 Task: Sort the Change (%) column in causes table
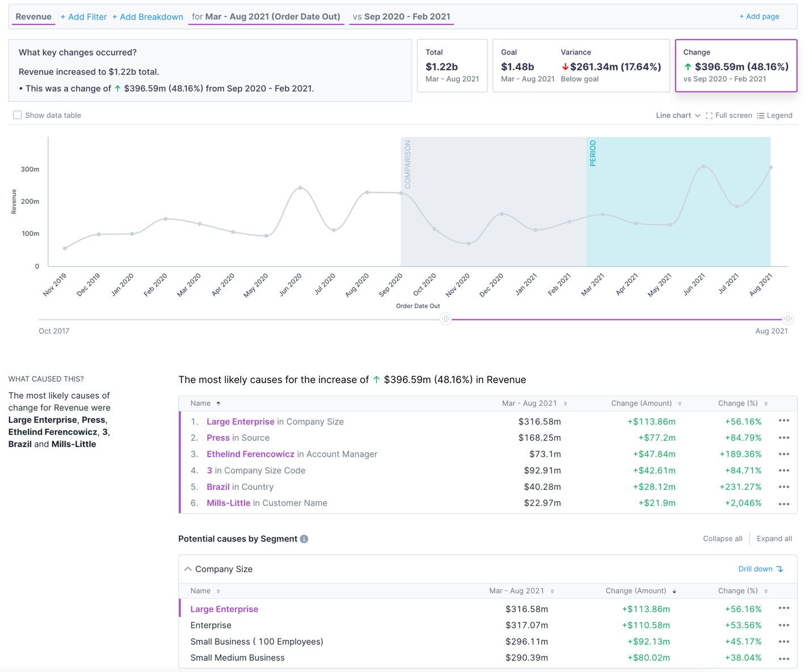(x=765, y=403)
